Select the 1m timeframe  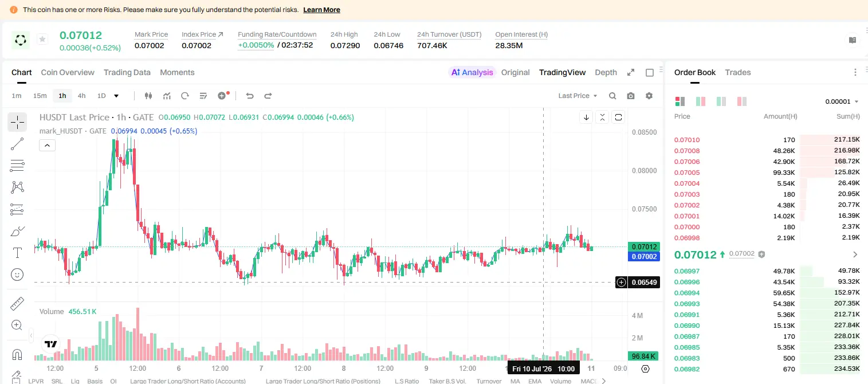[x=17, y=96]
